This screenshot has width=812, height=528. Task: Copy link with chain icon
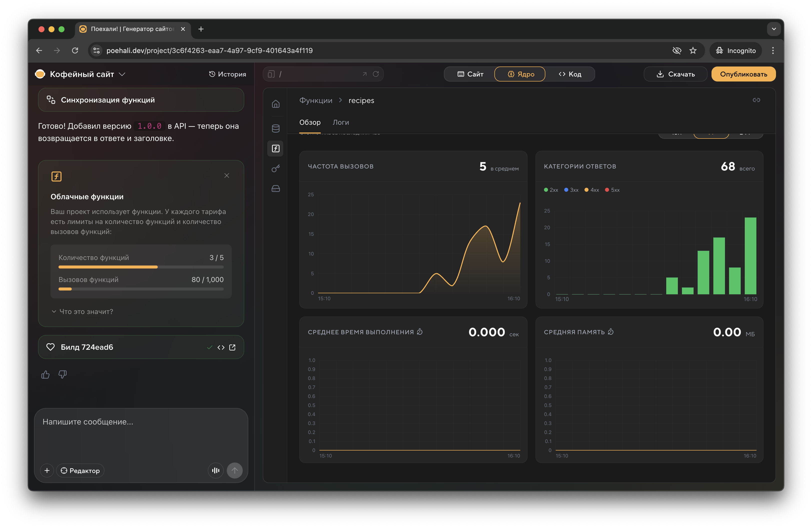point(756,100)
